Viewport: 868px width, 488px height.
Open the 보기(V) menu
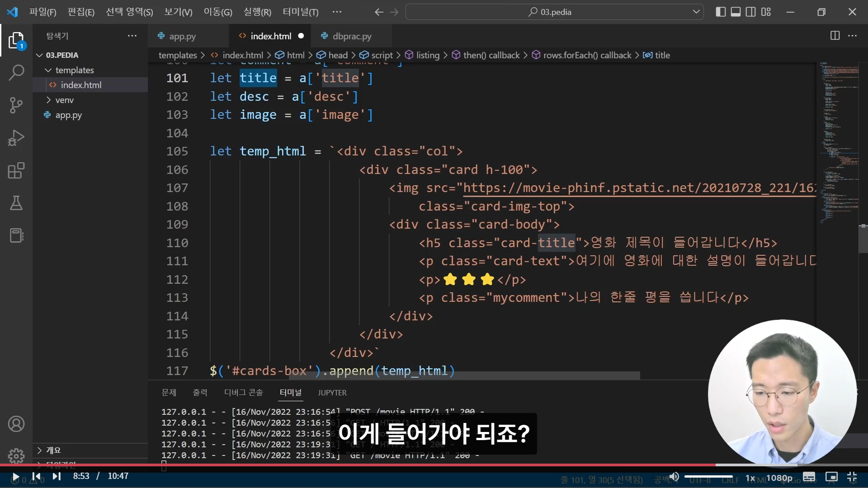178,12
